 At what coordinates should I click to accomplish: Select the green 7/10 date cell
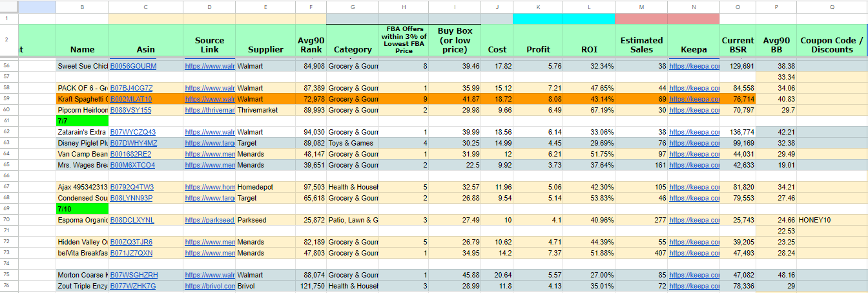(x=82, y=209)
